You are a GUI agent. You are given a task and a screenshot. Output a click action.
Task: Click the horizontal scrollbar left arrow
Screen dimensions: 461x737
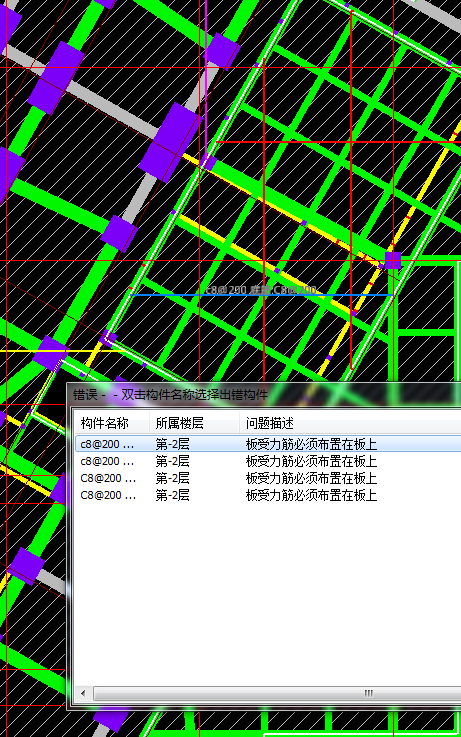tap(84, 693)
